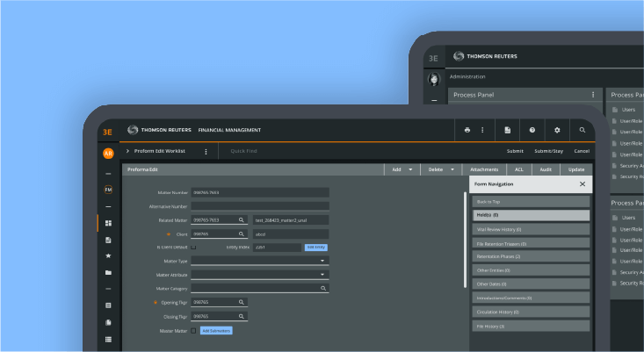Open favorites star icon in the sidebar
The width and height of the screenshot is (644, 352).
click(x=108, y=255)
